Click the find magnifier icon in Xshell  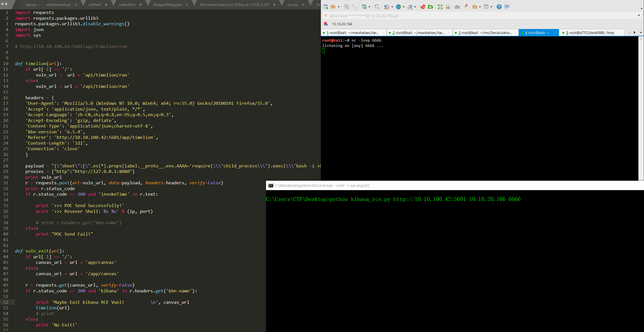coord(377,7)
